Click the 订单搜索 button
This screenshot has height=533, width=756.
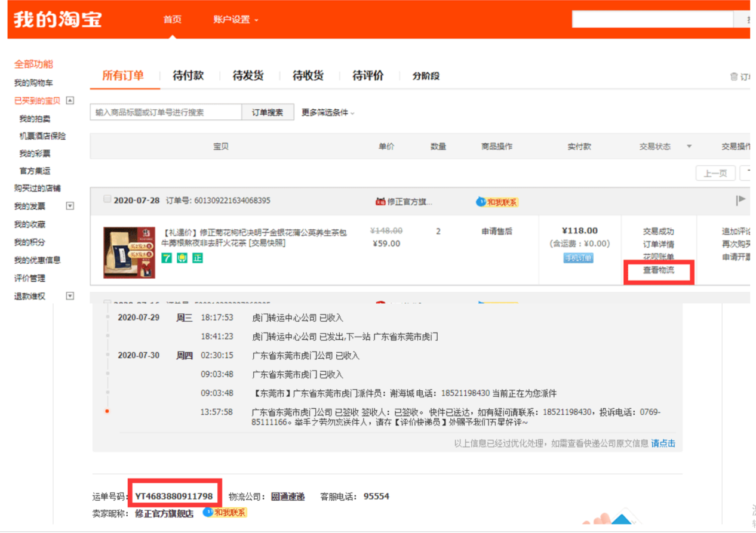pyautogui.click(x=268, y=112)
